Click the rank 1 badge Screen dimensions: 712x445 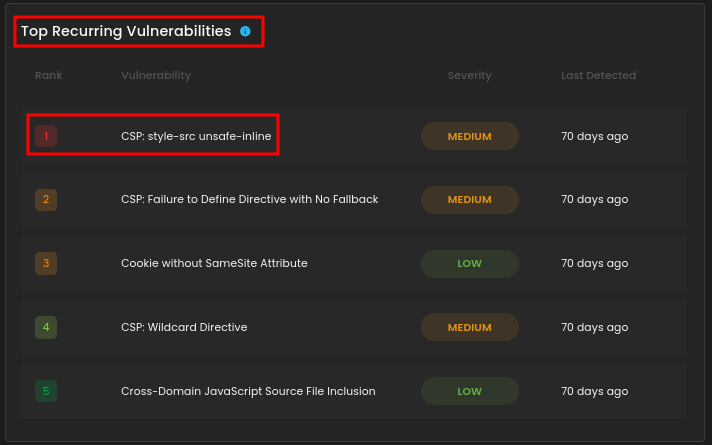[46, 136]
